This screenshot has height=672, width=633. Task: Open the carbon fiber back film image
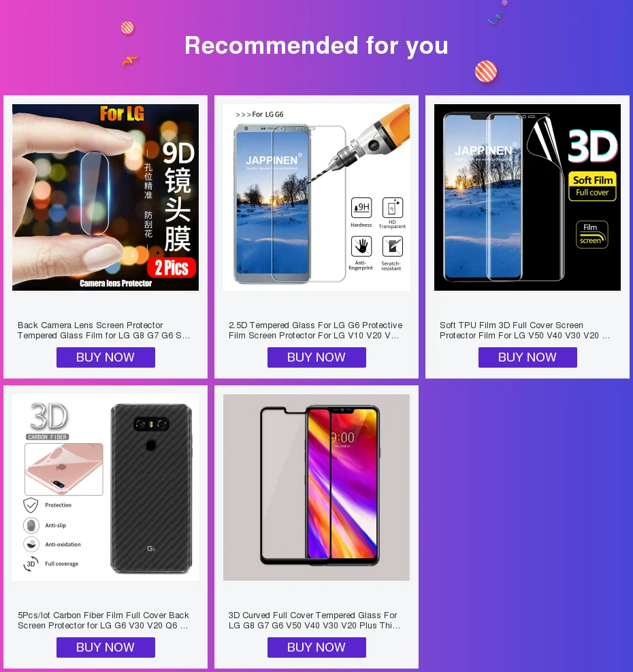[x=105, y=487]
